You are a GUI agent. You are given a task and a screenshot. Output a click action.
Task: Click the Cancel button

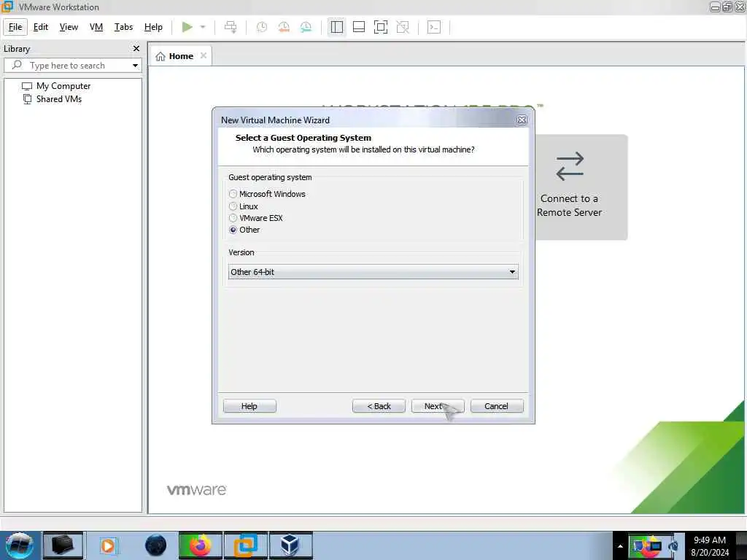tap(496, 406)
